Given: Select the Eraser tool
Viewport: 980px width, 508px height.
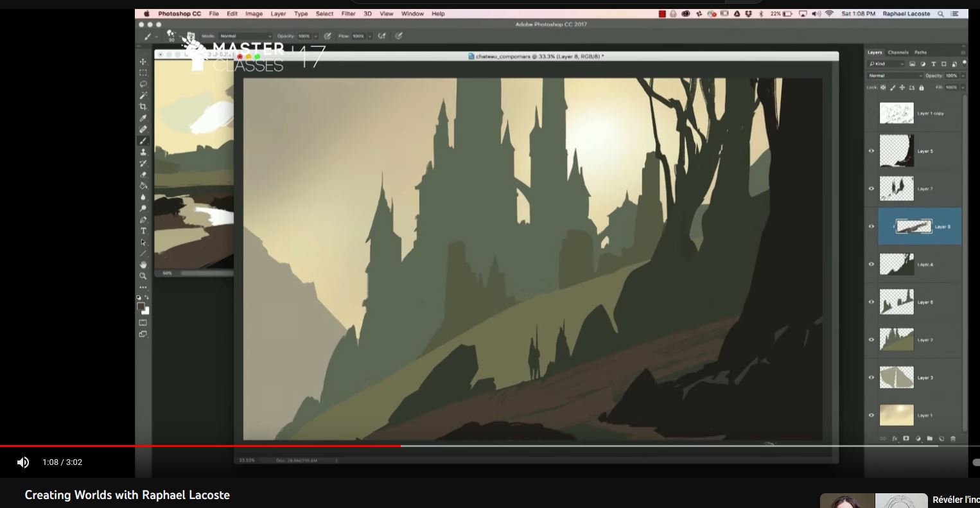Looking at the screenshot, I should point(143,175).
